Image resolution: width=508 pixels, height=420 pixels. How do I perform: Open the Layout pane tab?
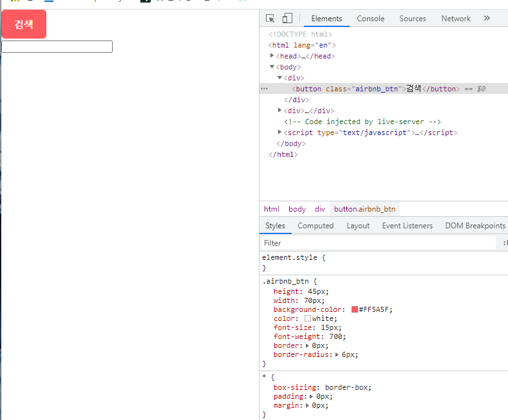[358, 226]
